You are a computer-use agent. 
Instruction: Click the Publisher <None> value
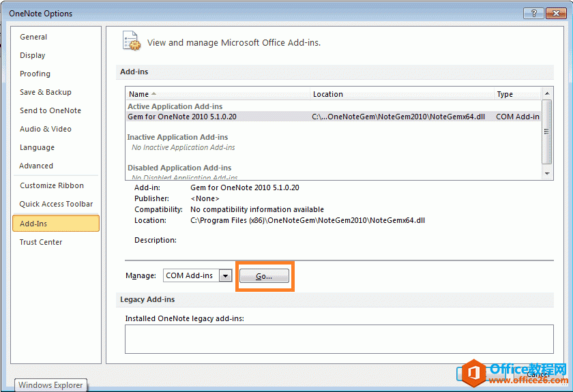[205, 198]
